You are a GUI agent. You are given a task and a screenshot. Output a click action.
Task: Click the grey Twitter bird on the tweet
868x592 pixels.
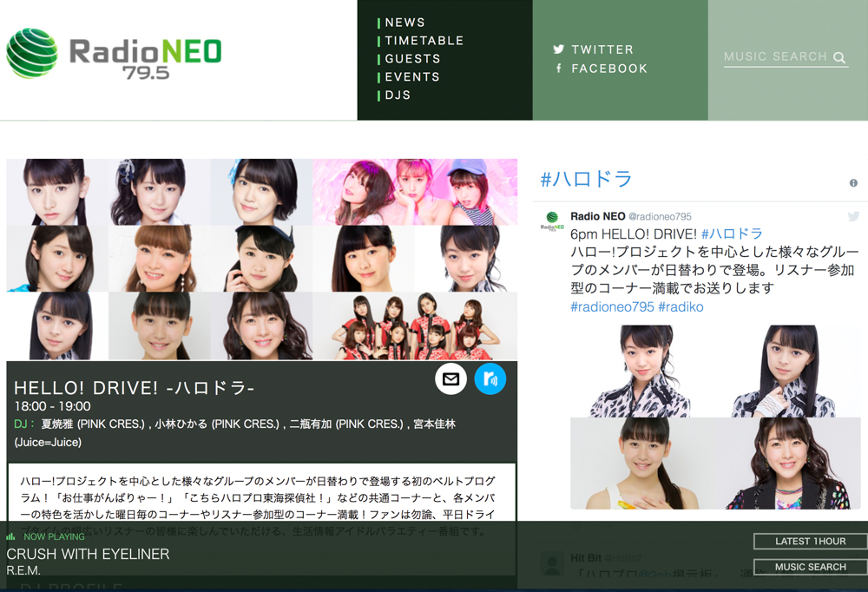coord(853,216)
